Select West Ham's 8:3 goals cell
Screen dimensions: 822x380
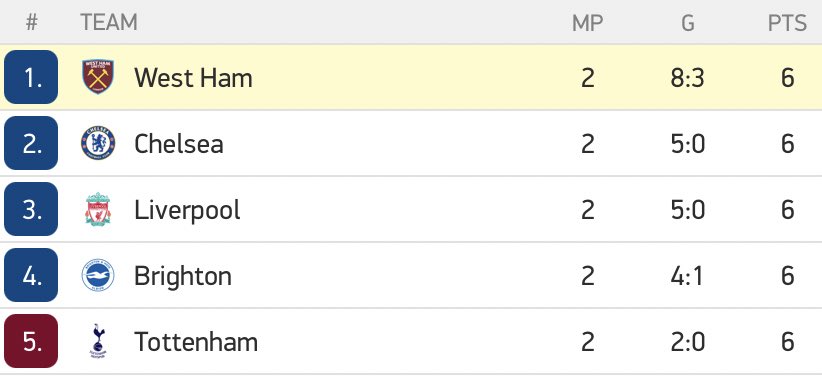point(688,78)
